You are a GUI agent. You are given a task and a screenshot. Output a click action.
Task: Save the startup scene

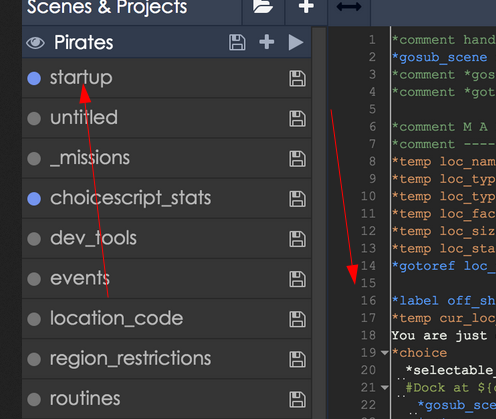[x=297, y=78]
